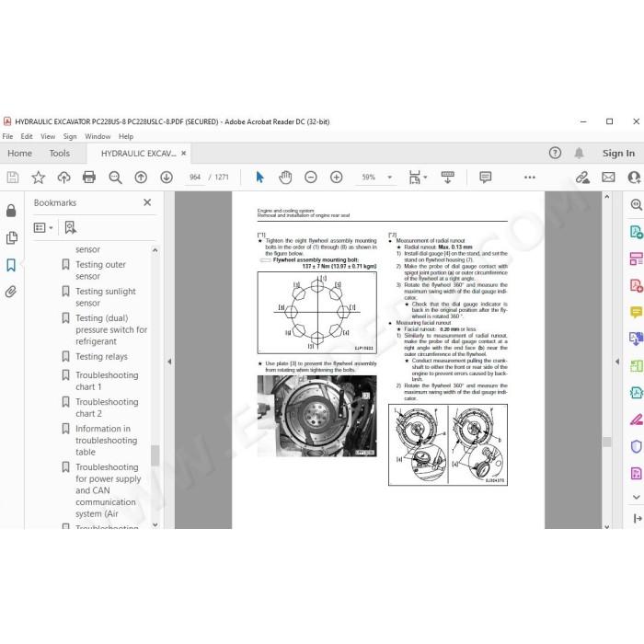The height and width of the screenshot is (644, 644).
Task: Open the find text magnifier
Action: (x=115, y=178)
